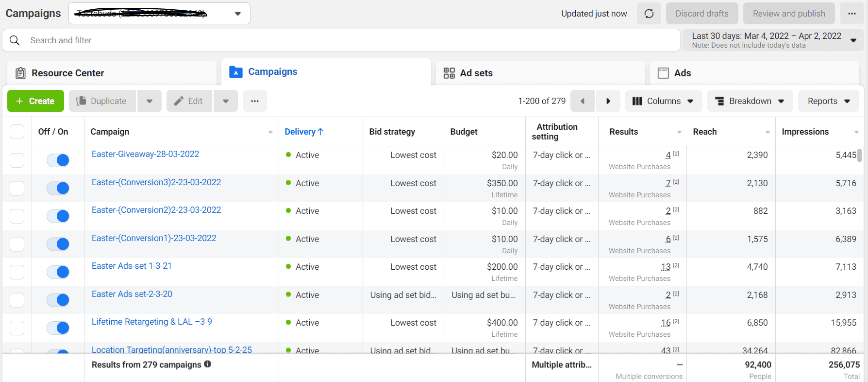Switch to the Ads tab
Viewport: 868px width, 382px height.
(x=755, y=73)
